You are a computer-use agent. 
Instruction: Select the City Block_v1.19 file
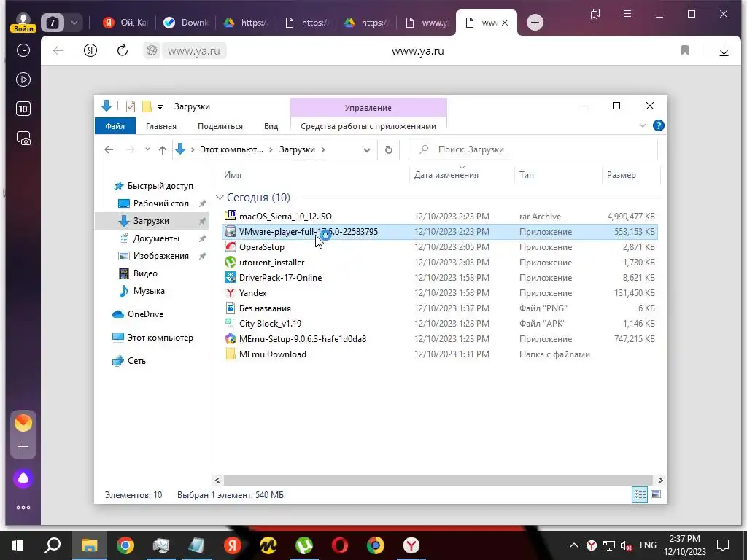[x=270, y=324]
